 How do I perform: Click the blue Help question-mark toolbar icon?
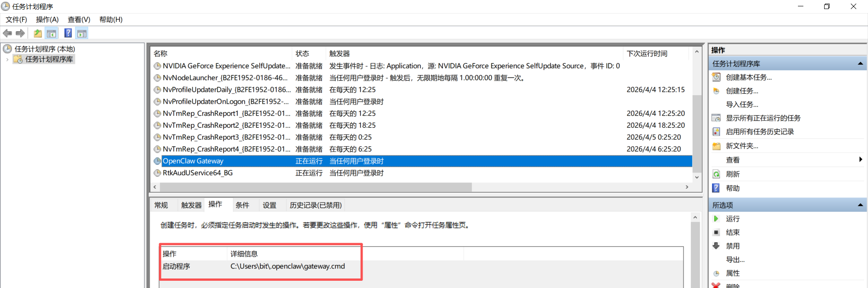[68, 33]
